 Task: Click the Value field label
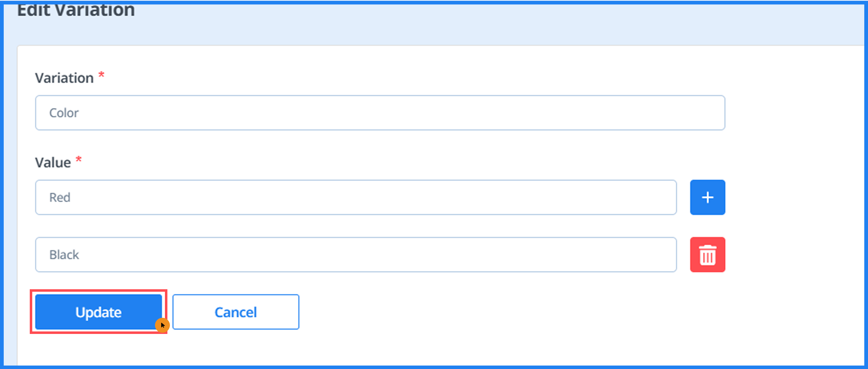pos(53,163)
